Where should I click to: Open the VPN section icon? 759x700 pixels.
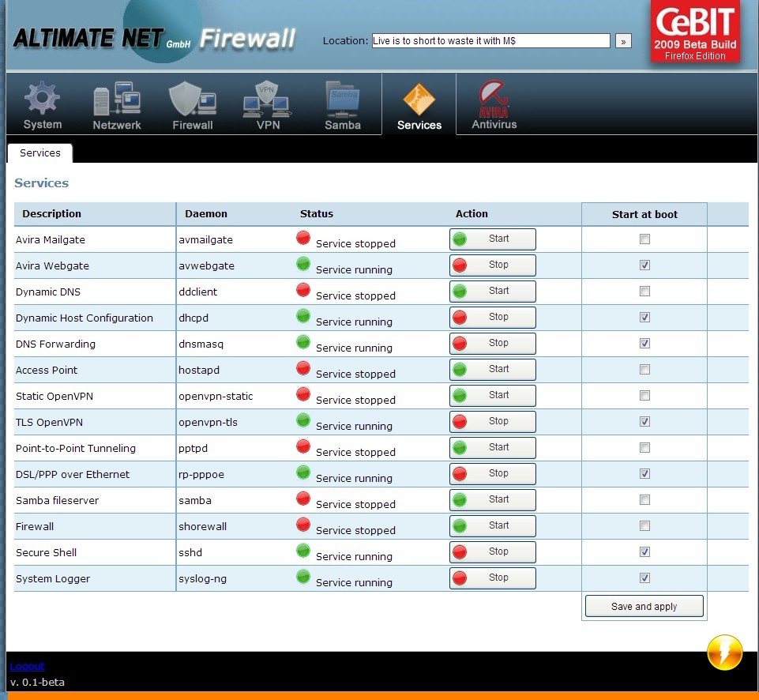[267, 100]
